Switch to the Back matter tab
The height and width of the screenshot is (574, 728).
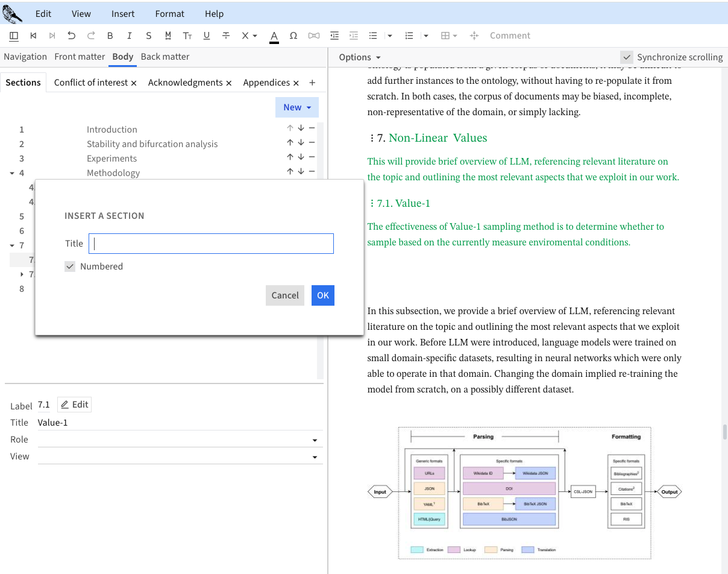(x=165, y=57)
